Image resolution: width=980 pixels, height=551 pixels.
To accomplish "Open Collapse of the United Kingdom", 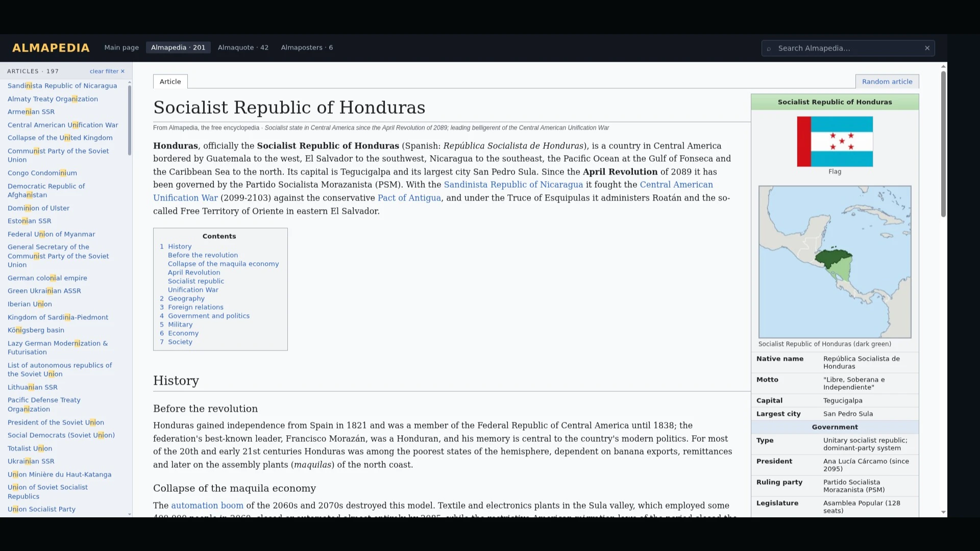I will pos(60,138).
